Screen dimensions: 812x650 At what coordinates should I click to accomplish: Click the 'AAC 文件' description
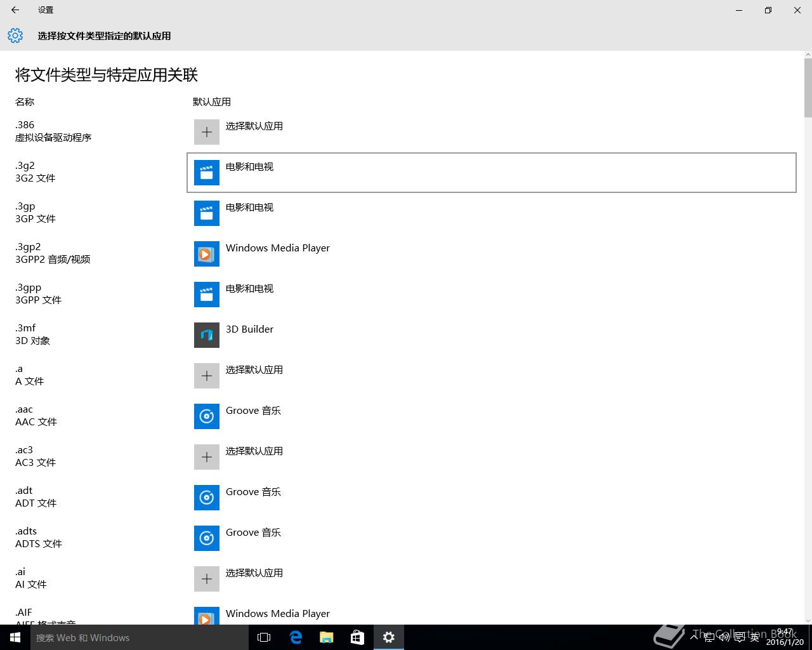pyautogui.click(x=36, y=422)
